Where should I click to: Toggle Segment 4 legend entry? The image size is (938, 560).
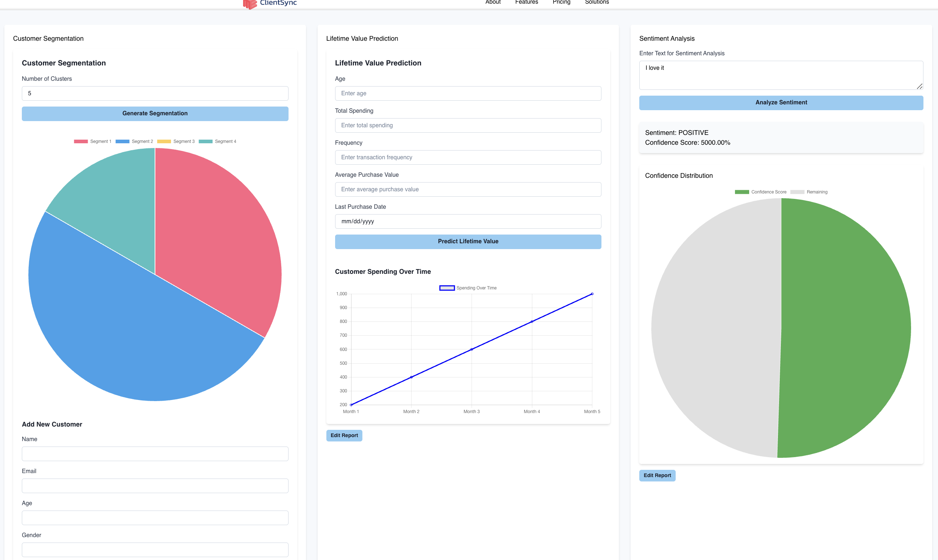tap(205, 141)
